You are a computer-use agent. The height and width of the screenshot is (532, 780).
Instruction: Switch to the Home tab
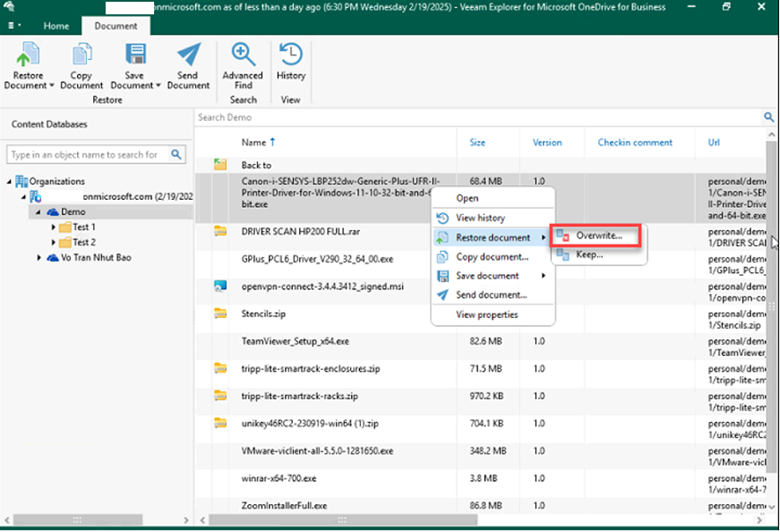(56, 26)
